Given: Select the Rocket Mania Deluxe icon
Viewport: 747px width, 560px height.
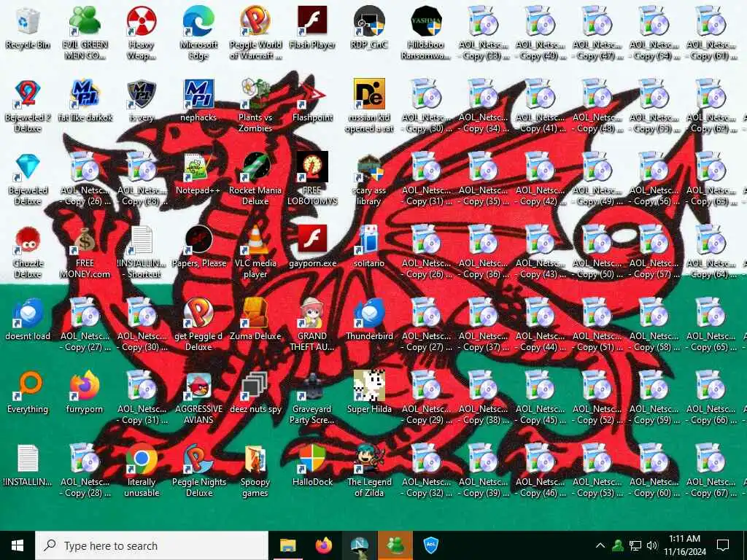Looking at the screenshot, I should point(255,168).
